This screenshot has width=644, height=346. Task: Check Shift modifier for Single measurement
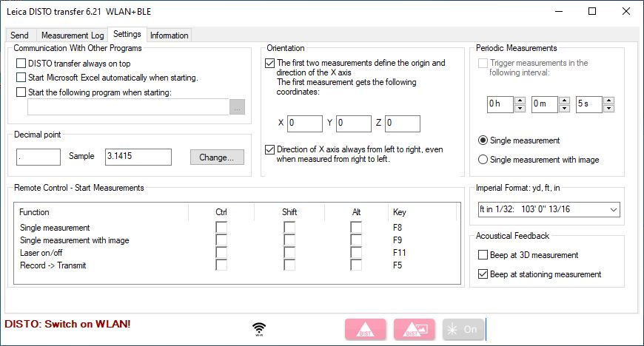click(x=289, y=228)
